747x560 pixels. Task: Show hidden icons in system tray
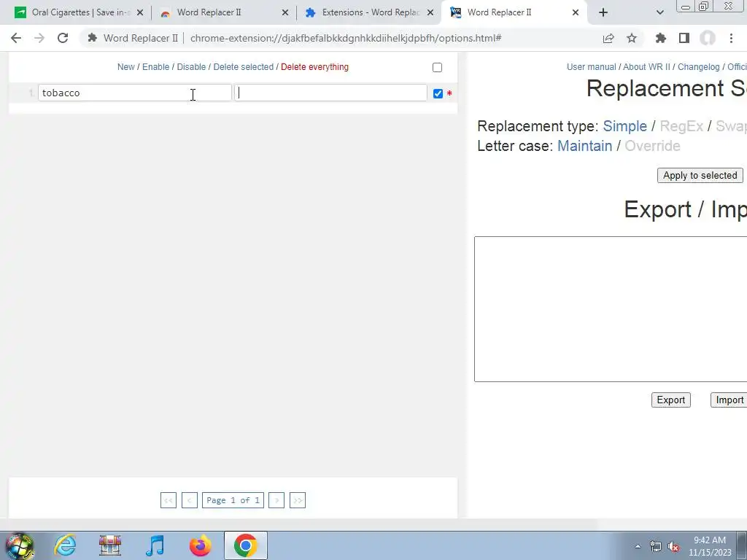(638, 546)
